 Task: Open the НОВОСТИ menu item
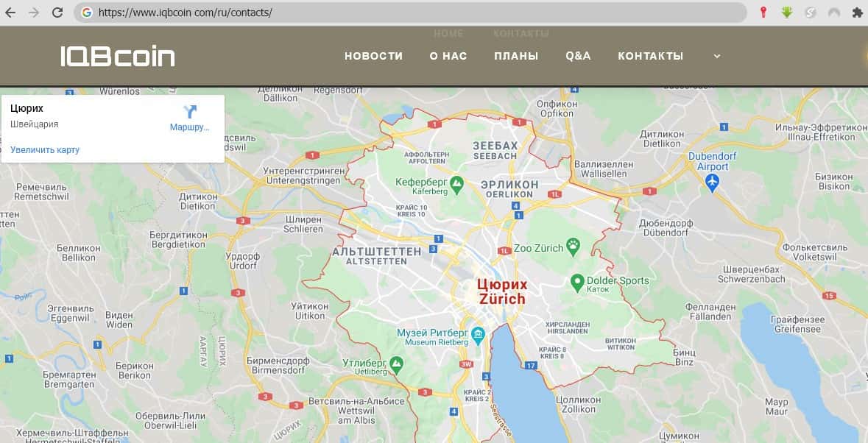click(374, 56)
